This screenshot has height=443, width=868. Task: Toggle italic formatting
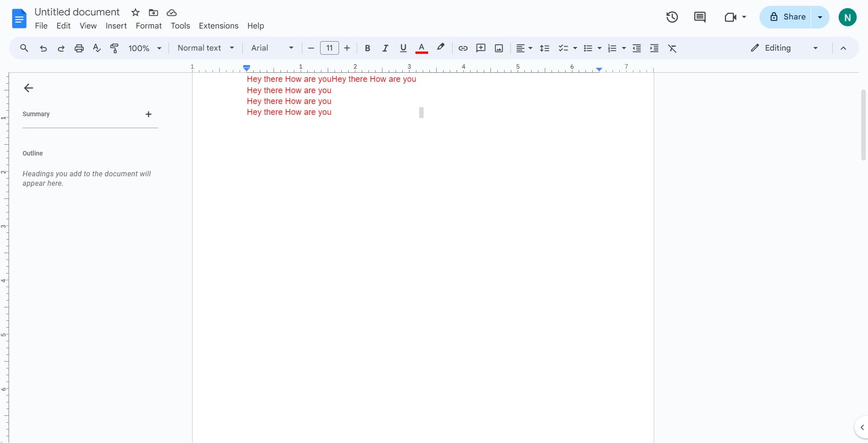tap(385, 48)
